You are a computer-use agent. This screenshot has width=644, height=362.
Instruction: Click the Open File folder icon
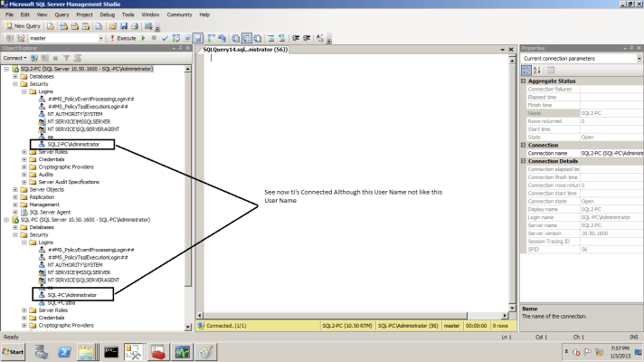click(113, 26)
